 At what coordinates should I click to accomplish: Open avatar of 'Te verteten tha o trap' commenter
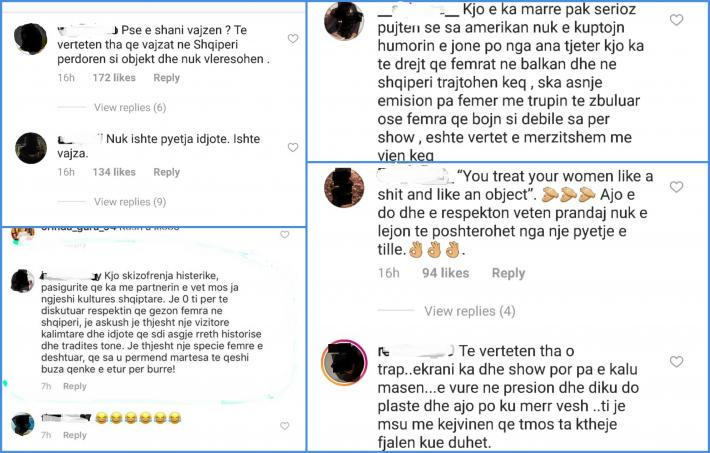coord(344,362)
